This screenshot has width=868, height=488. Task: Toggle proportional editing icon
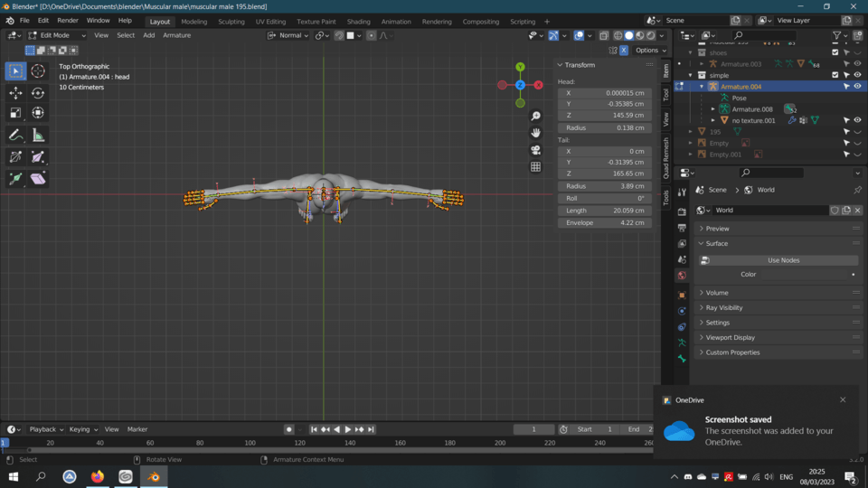click(x=372, y=35)
